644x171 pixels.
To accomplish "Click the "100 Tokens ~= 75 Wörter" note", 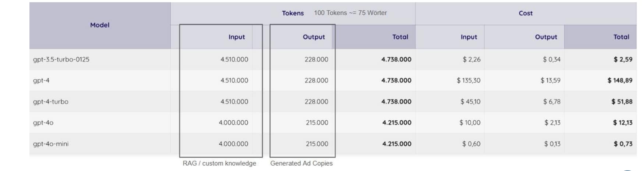I will point(350,13).
